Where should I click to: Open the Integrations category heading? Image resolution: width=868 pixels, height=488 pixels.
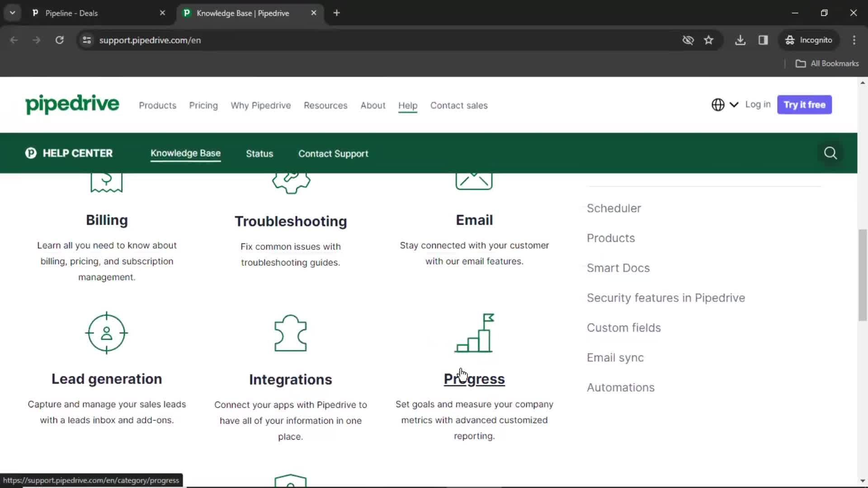click(x=291, y=380)
